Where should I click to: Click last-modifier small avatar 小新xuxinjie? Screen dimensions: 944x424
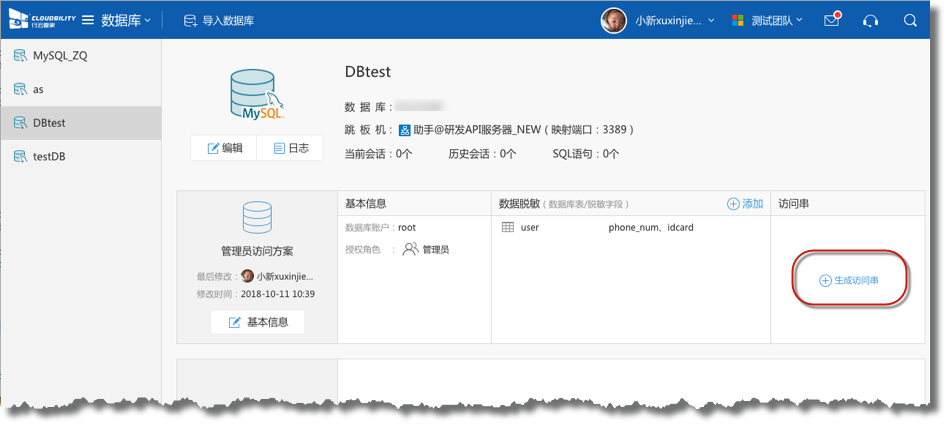(x=247, y=276)
